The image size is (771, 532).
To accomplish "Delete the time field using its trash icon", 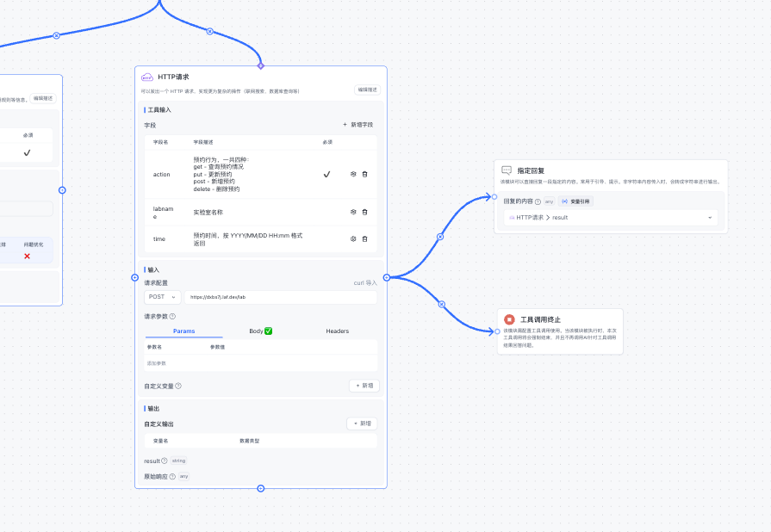I will click(x=364, y=238).
